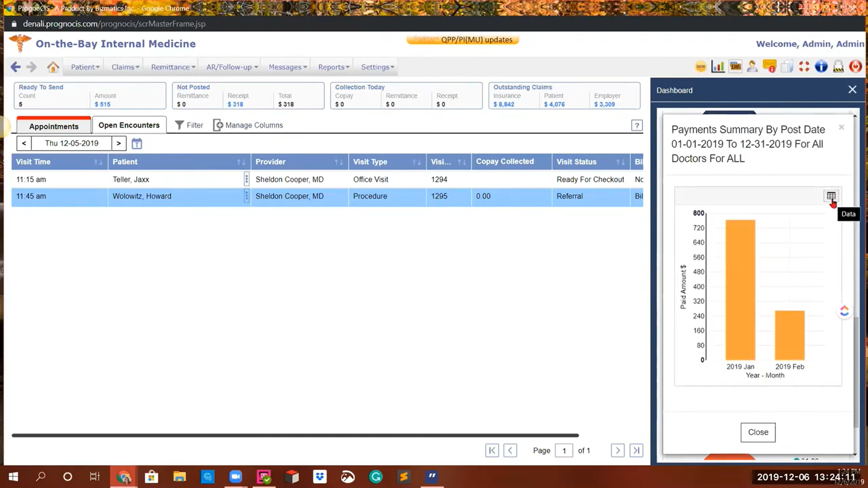Toggle sort on Visit Status column
The width and height of the screenshot is (868, 488).
(620, 162)
